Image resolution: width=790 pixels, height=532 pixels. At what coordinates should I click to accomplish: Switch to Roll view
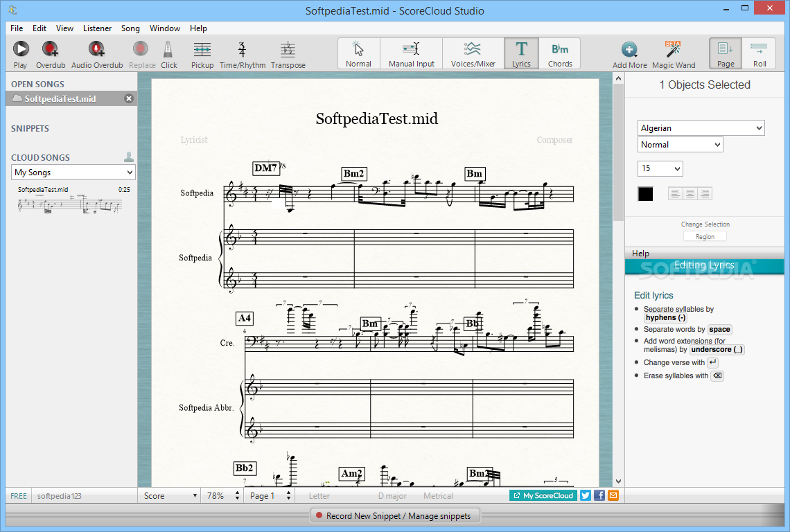(x=760, y=53)
